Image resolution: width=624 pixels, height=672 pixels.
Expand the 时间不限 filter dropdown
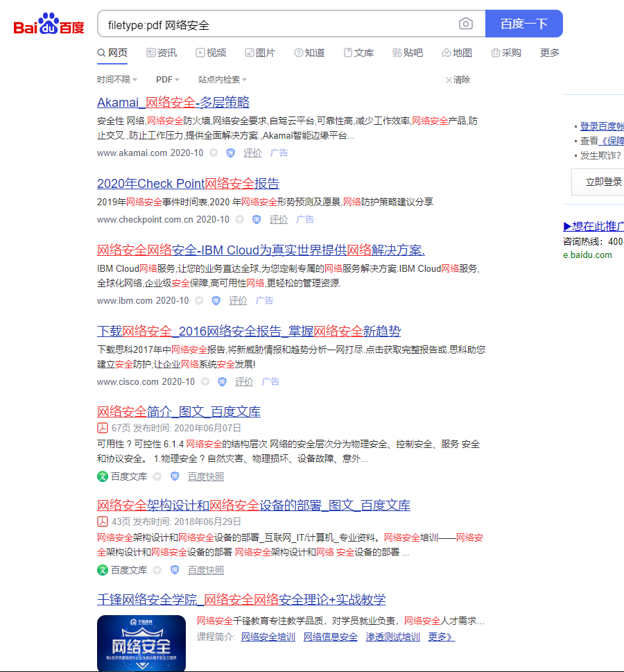(x=117, y=80)
